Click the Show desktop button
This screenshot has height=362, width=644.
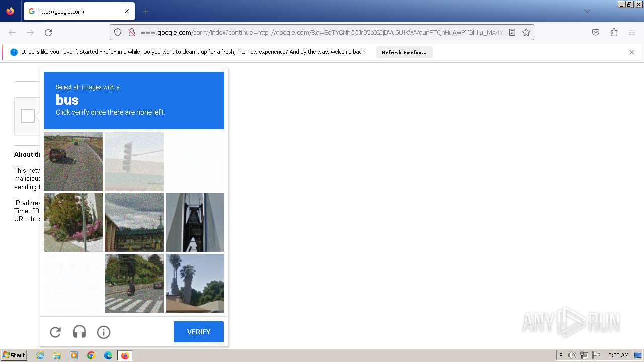click(x=638, y=355)
